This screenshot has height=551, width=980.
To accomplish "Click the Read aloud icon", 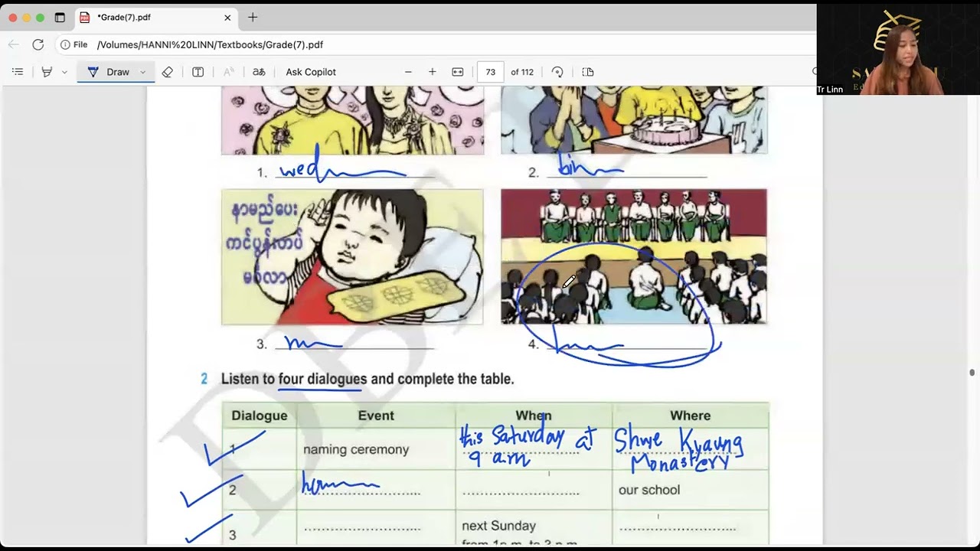I will click(228, 72).
